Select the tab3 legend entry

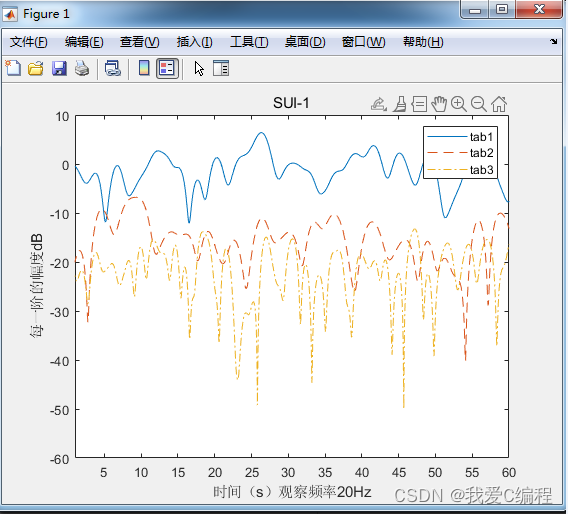460,170
